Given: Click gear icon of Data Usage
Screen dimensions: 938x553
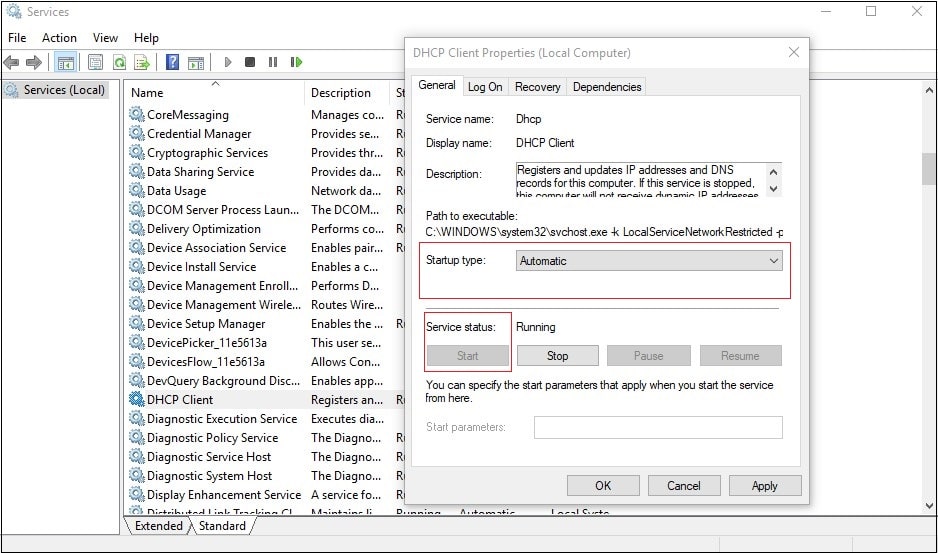Looking at the screenshot, I should (137, 190).
